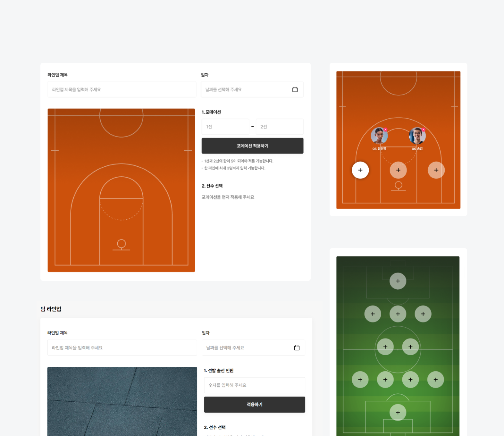Add a player at the left center-circle soccer slot
Screen dimensions: 504x436
coord(385,347)
